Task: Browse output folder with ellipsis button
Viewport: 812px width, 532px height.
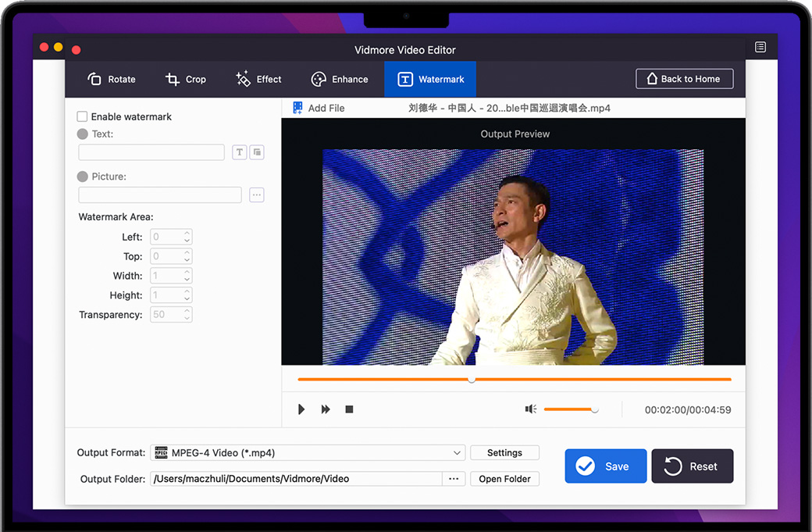Action: [454, 479]
